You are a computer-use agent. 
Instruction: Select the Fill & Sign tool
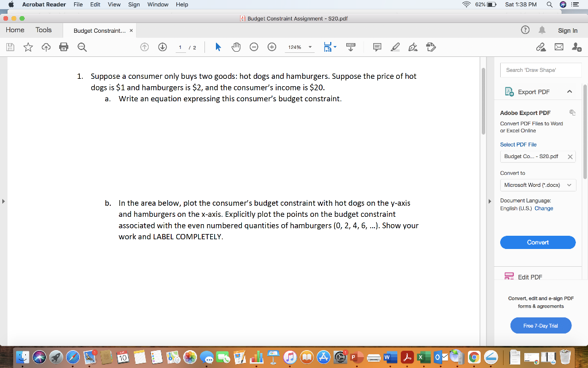(x=413, y=47)
